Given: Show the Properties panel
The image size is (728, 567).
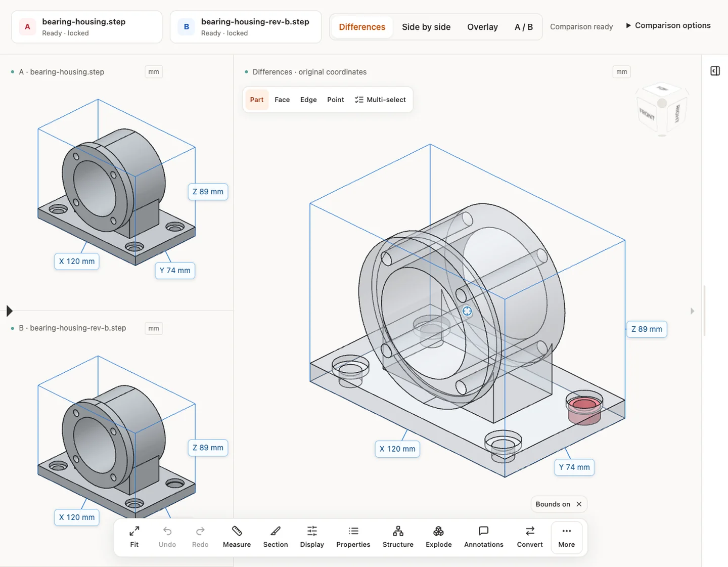Looking at the screenshot, I should click(353, 537).
